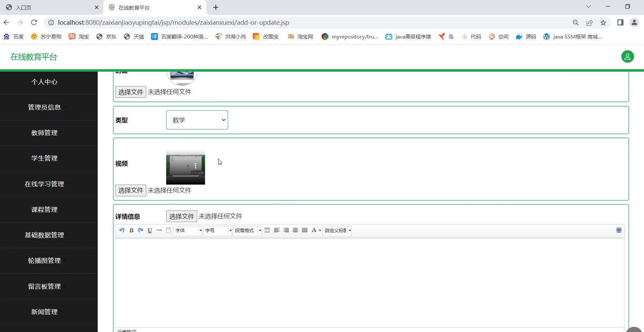Open the 京东 bookmark
Screen dimensions: 644x332
pyautogui.click(x=106, y=37)
